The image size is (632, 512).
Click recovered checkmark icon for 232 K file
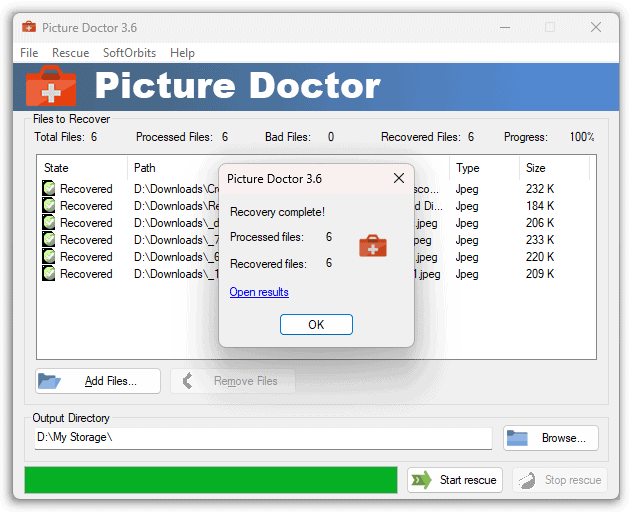pos(49,188)
